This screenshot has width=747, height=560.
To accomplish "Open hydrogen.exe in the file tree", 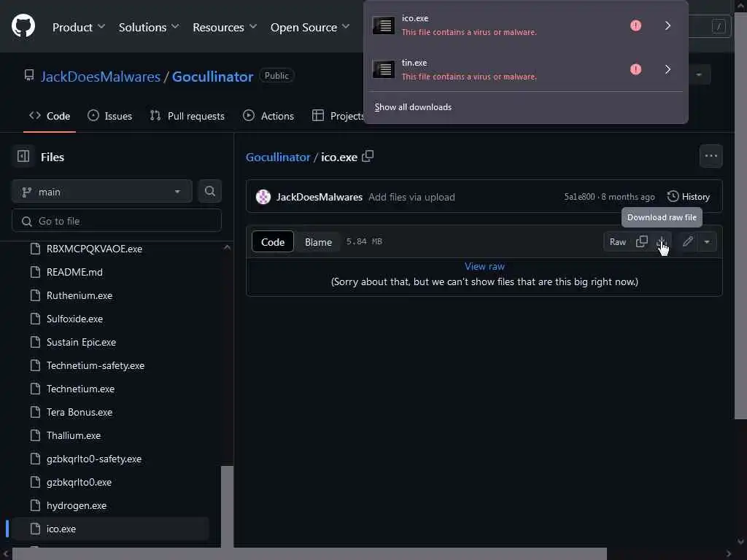I will 77,505.
